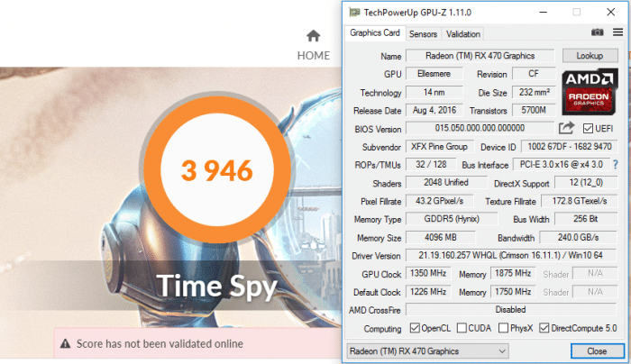Click the Time Spy benchmark title

pyautogui.click(x=217, y=287)
